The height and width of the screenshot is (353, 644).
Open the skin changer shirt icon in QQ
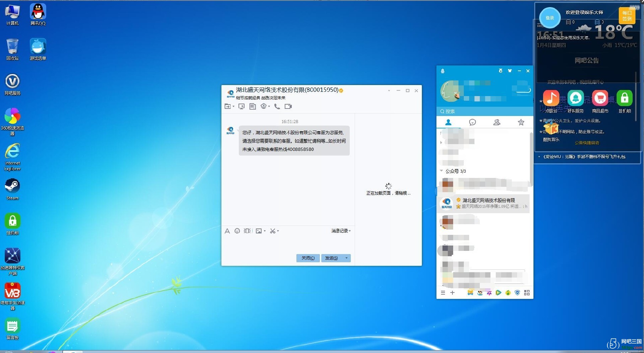point(510,71)
